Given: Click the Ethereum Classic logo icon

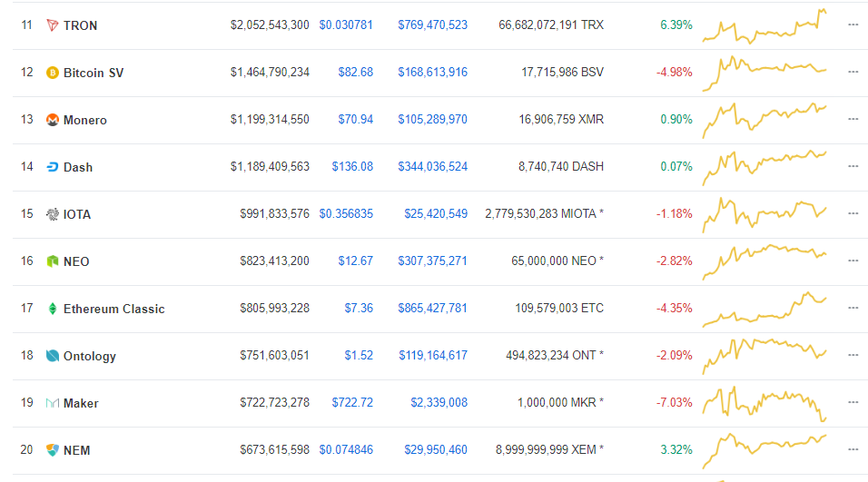Looking at the screenshot, I should [52, 309].
